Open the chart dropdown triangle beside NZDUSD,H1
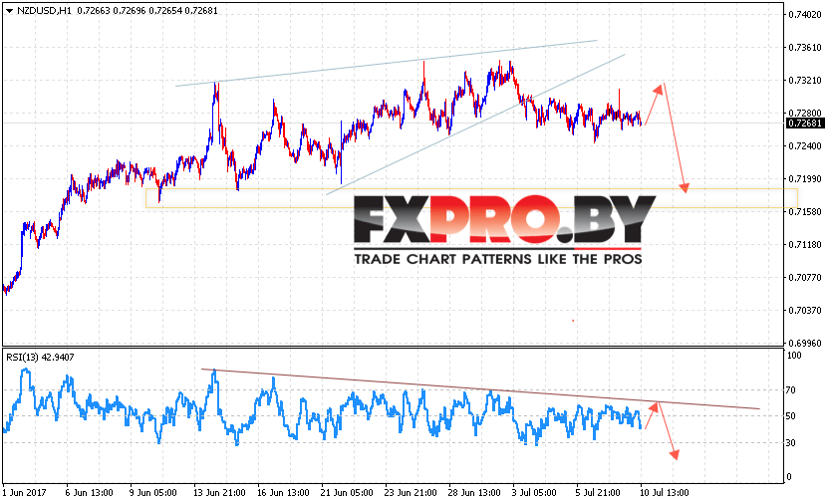The height and width of the screenshot is (504, 826). point(10,11)
